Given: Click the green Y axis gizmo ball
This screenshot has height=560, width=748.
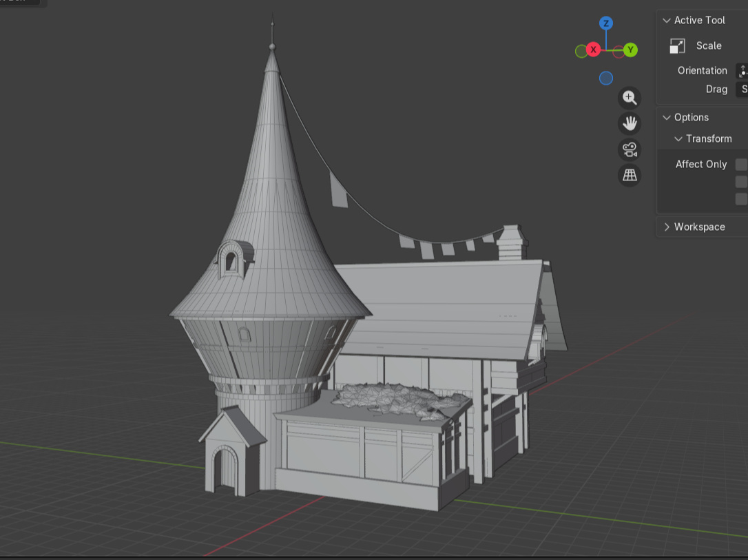Looking at the screenshot, I should click(x=630, y=50).
